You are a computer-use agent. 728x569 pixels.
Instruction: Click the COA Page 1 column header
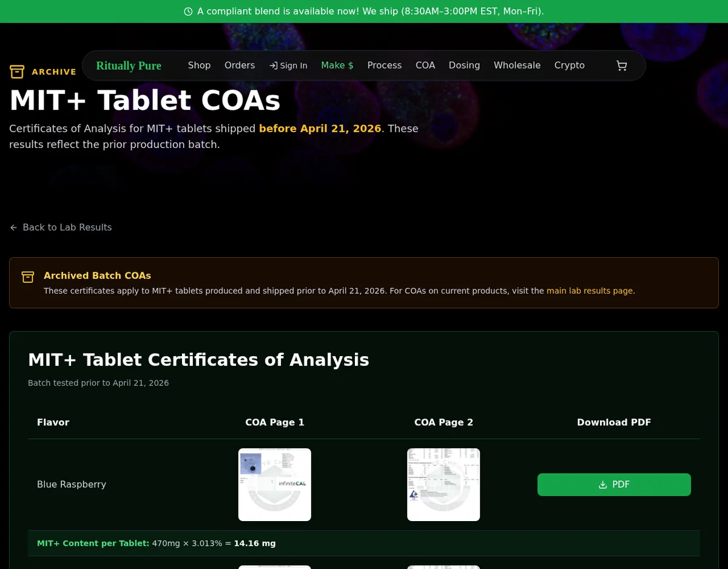pyautogui.click(x=275, y=422)
